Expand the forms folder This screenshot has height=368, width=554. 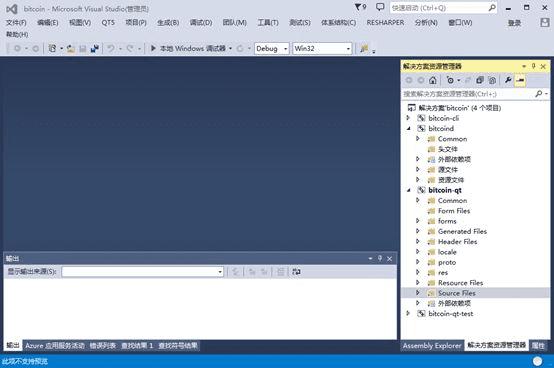click(418, 221)
